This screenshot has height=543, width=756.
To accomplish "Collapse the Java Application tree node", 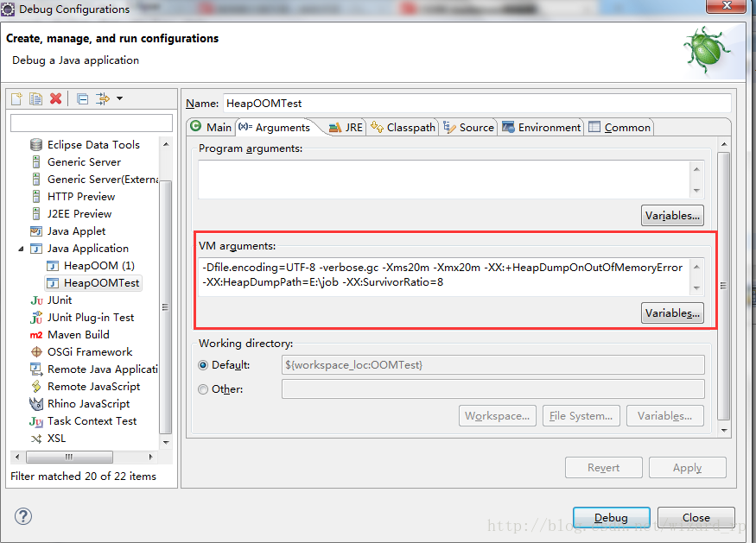I will [21, 249].
